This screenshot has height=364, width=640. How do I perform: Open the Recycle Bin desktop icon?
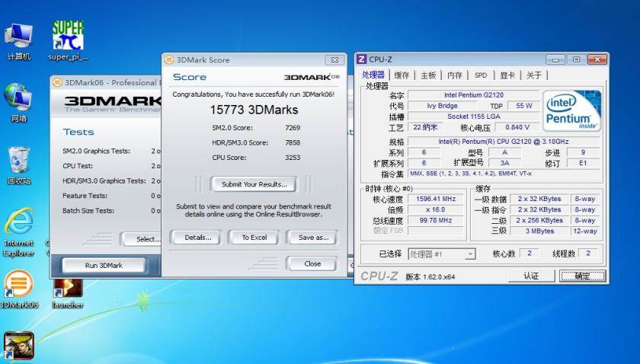coord(18,165)
